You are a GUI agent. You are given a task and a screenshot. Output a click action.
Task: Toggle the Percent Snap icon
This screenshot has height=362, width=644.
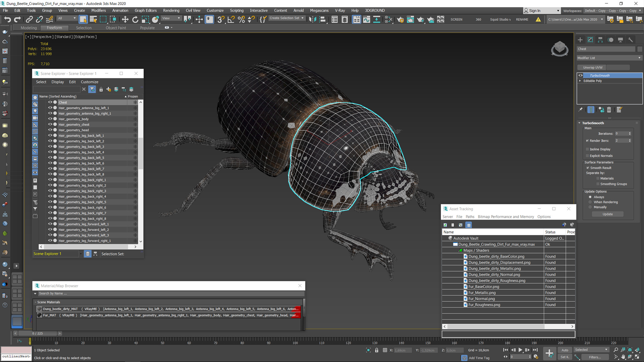click(x=241, y=19)
